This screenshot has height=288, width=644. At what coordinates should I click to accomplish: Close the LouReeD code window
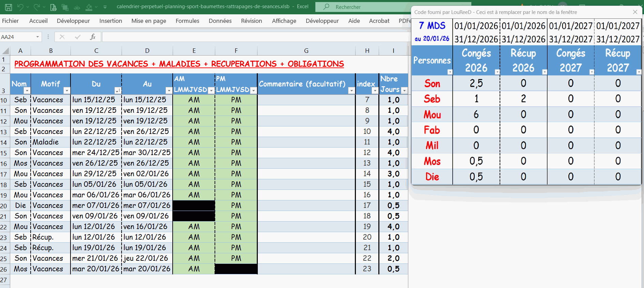(635, 12)
